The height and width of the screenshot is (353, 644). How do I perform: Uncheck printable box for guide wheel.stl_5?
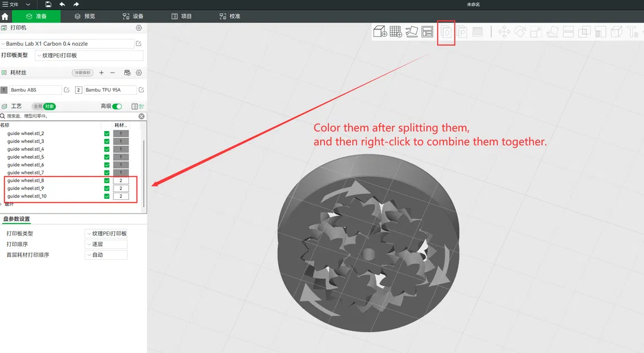107,157
